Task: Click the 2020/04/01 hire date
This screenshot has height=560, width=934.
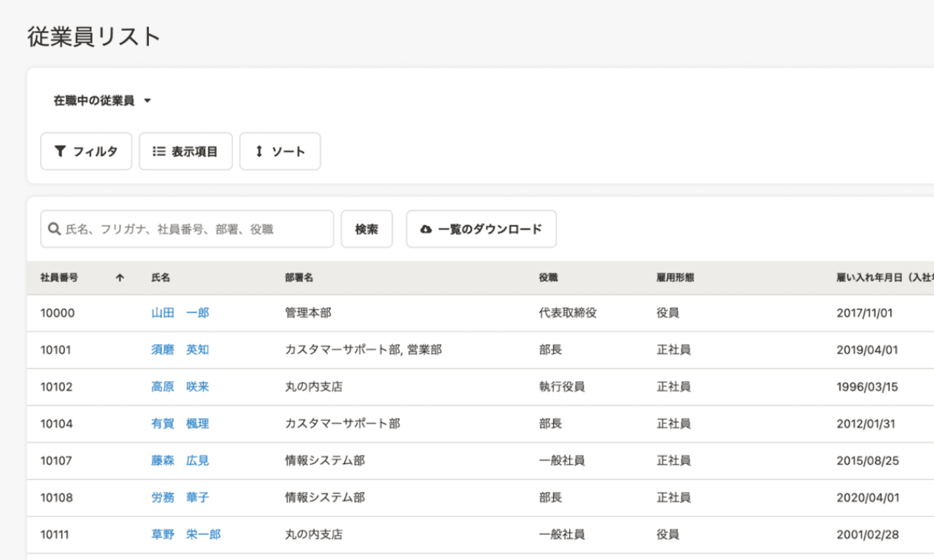Action: 868,497
